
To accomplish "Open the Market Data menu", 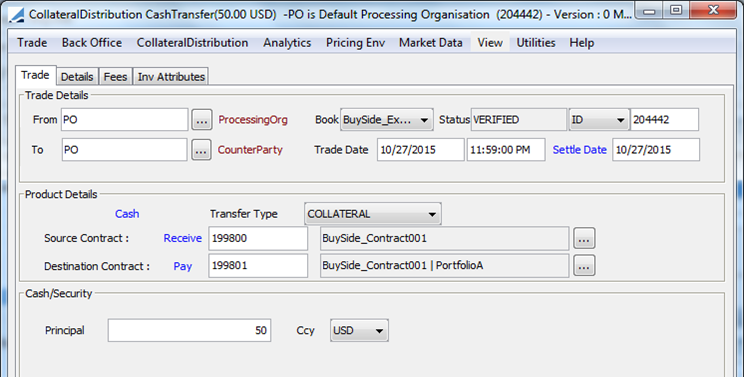I will (x=430, y=43).
